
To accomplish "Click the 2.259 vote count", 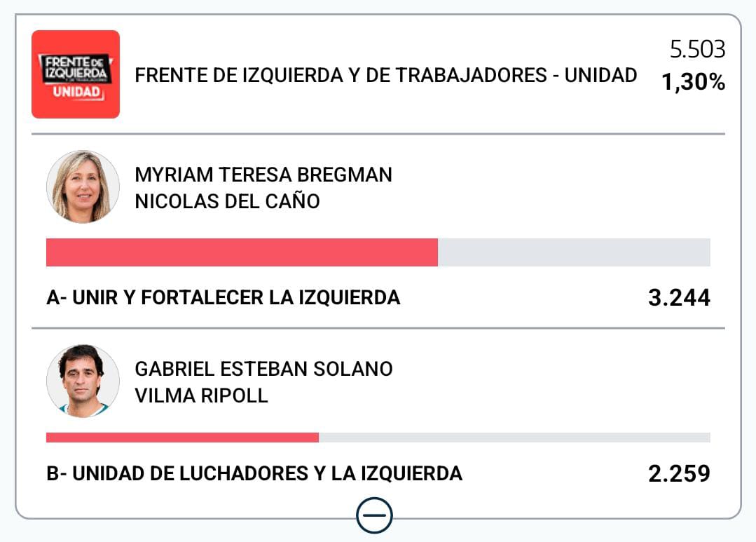I will tap(679, 474).
